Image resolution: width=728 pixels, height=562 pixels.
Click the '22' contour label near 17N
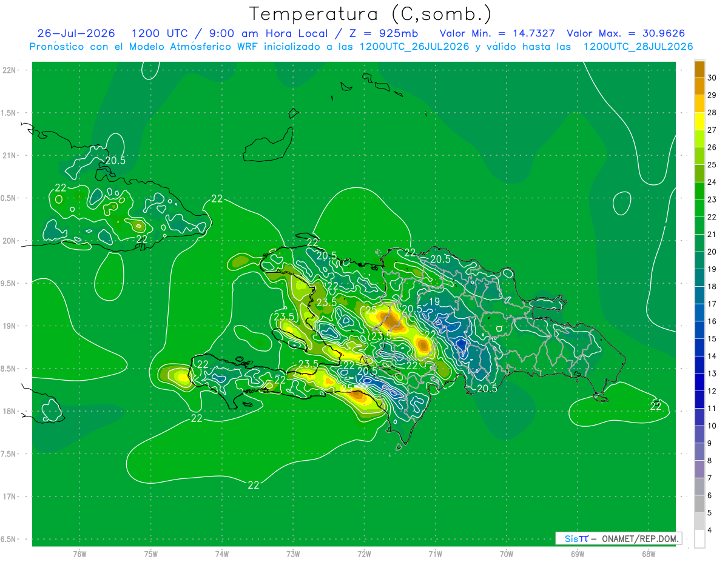[254, 484]
